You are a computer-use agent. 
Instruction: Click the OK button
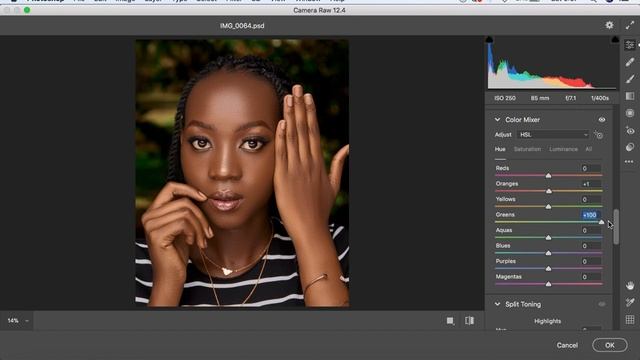click(610, 345)
